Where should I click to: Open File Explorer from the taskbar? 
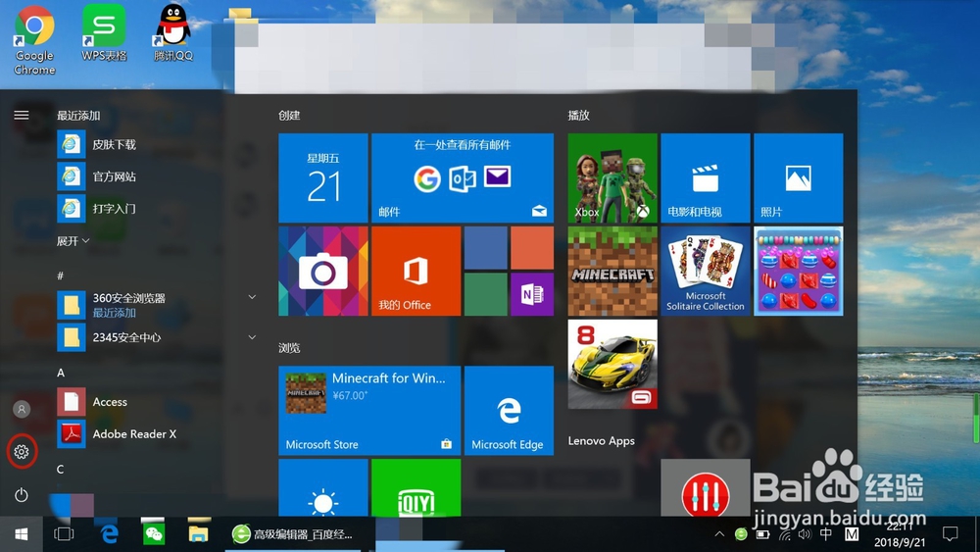click(198, 534)
